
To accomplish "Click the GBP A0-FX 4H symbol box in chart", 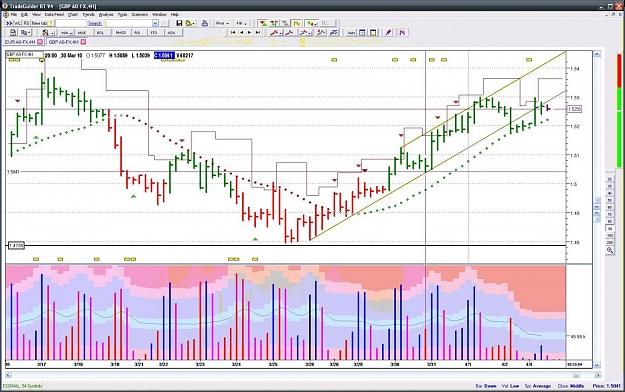I will (x=25, y=54).
